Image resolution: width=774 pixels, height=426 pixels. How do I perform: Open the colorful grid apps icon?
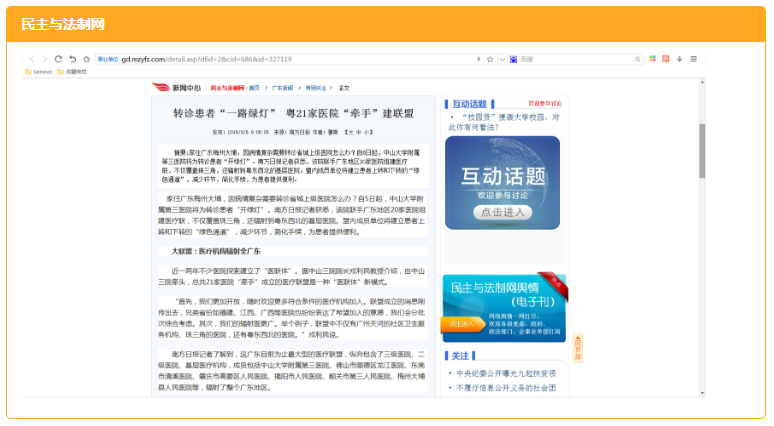[653, 59]
